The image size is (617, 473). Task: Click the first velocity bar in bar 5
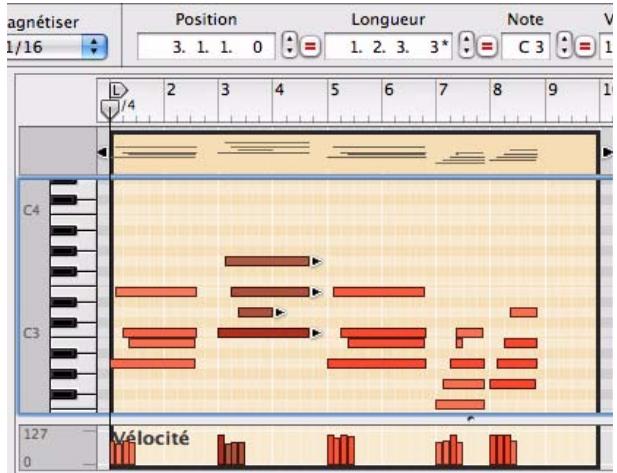coord(331,450)
